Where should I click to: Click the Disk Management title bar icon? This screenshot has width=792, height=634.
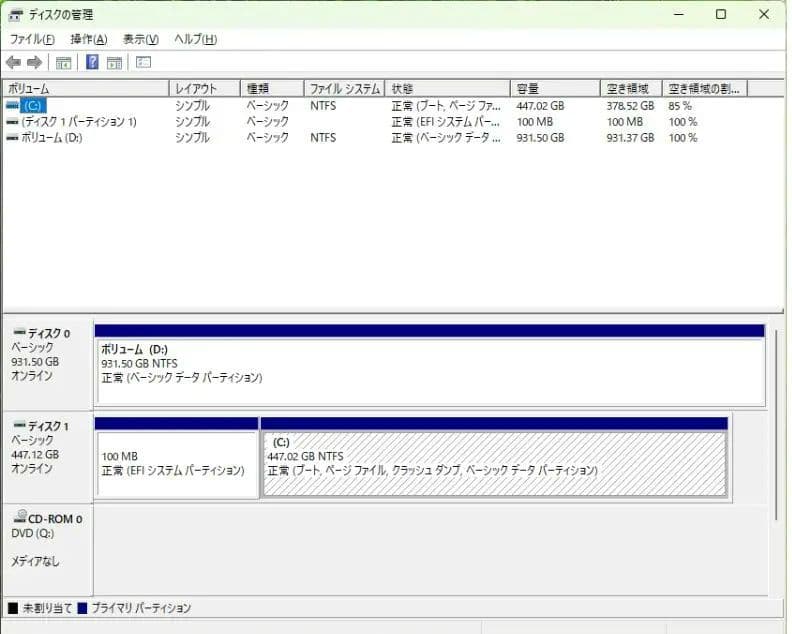coord(15,15)
